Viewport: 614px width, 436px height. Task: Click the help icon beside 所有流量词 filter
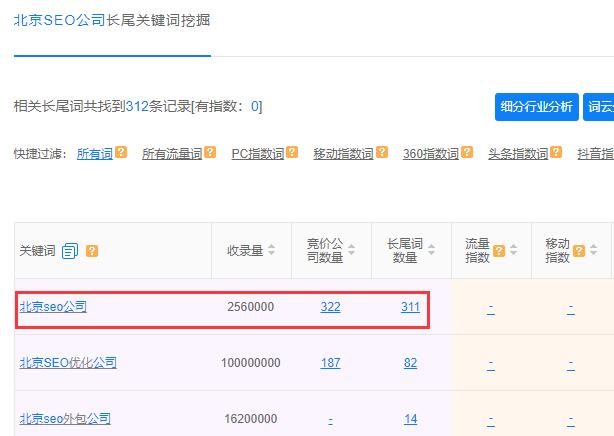210,153
